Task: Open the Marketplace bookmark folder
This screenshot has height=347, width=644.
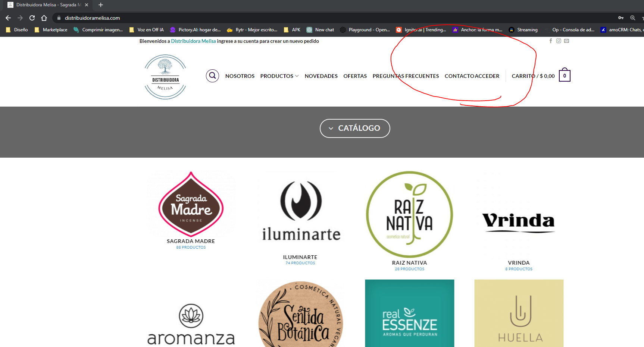Action: 51,30
